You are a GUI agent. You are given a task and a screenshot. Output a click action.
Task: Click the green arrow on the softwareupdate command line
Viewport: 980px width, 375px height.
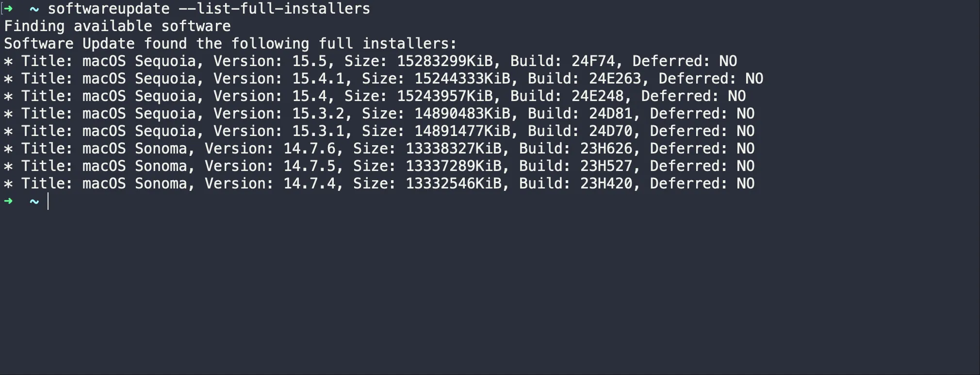click(8, 9)
